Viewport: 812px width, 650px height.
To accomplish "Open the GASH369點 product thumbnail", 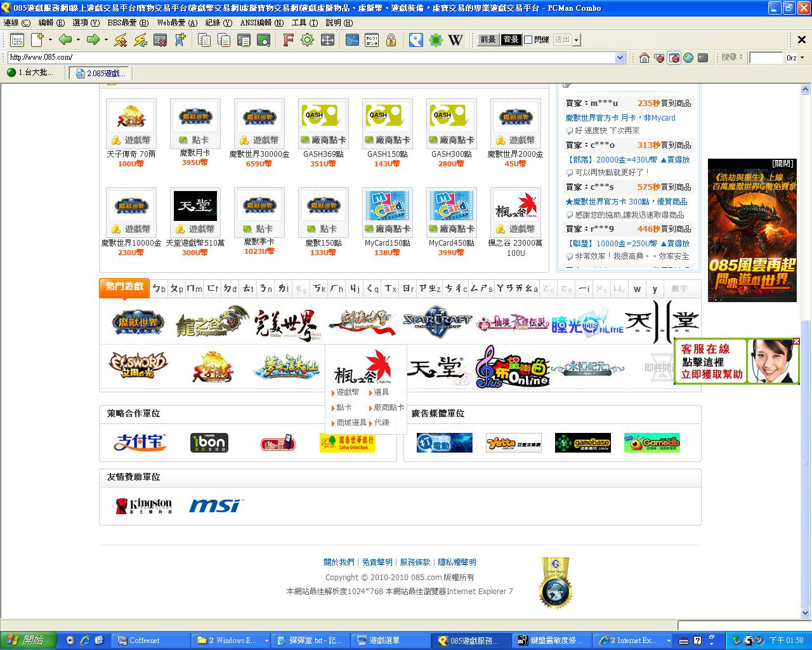I will pyautogui.click(x=323, y=123).
